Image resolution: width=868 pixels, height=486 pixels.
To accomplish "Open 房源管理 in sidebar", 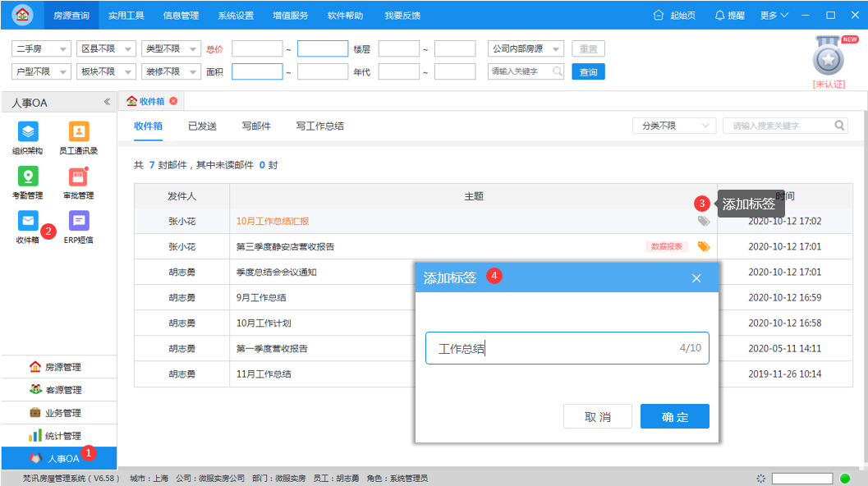I will [x=58, y=367].
